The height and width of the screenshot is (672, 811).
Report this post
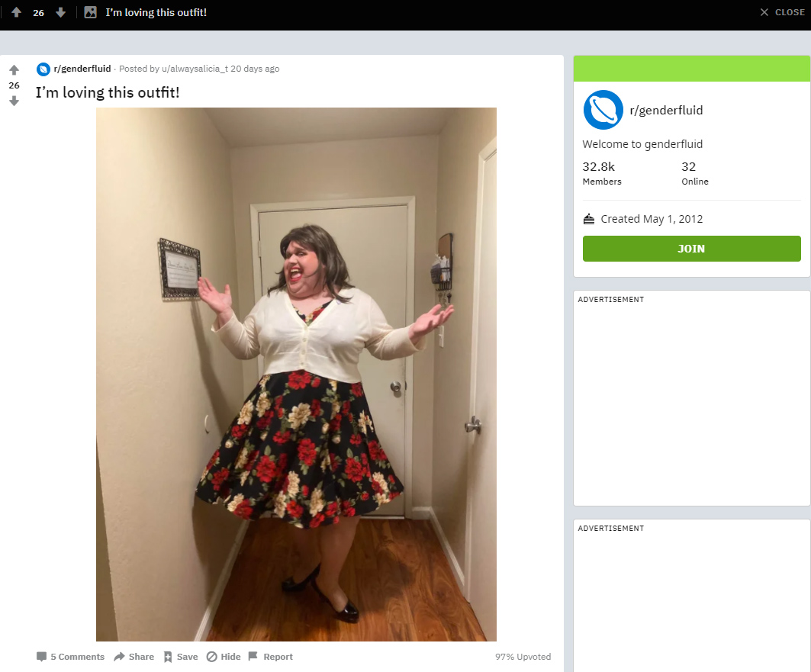[271, 657]
